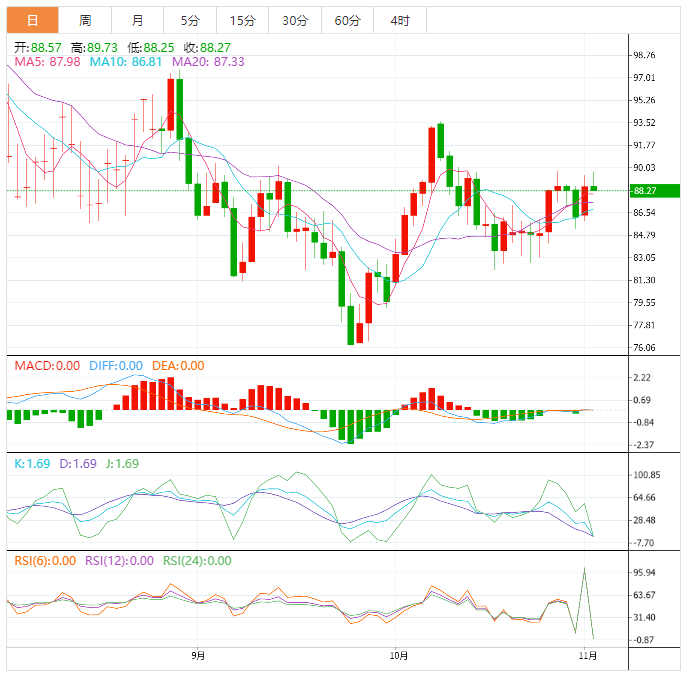The height and width of the screenshot is (674, 681).
Task: Click the RSI(12):0.00 label
Action: click(119, 561)
